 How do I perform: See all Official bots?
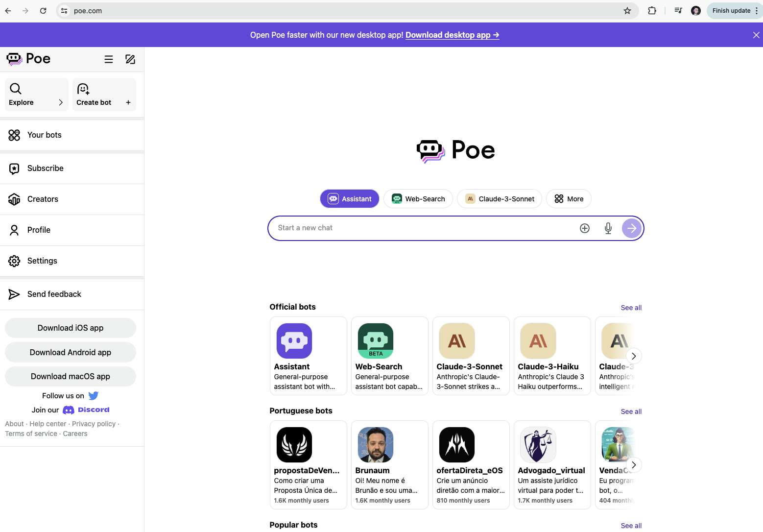pyautogui.click(x=631, y=308)
